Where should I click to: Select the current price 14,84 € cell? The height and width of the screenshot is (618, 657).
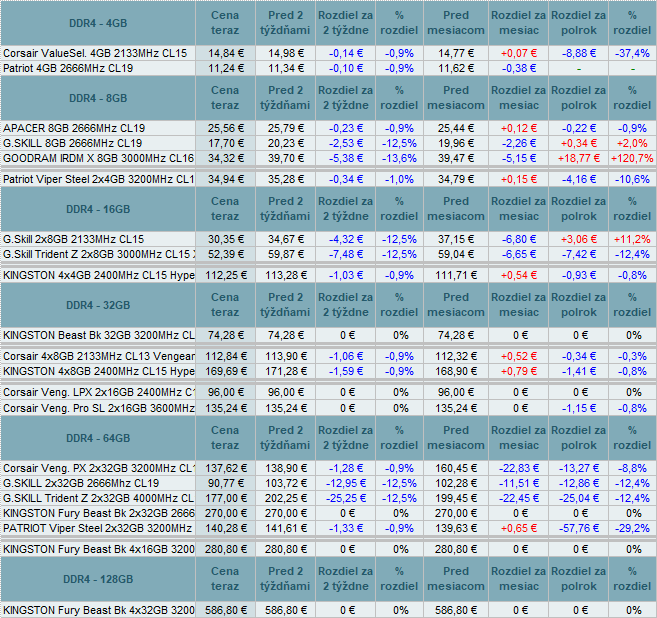coord(225,53)
